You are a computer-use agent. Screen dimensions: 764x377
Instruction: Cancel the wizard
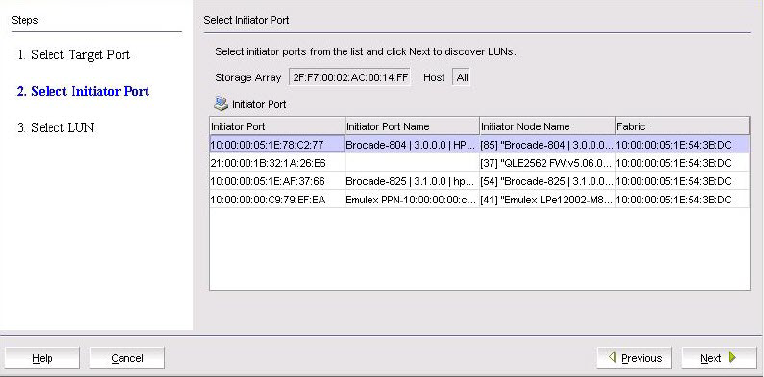(127, 358)
